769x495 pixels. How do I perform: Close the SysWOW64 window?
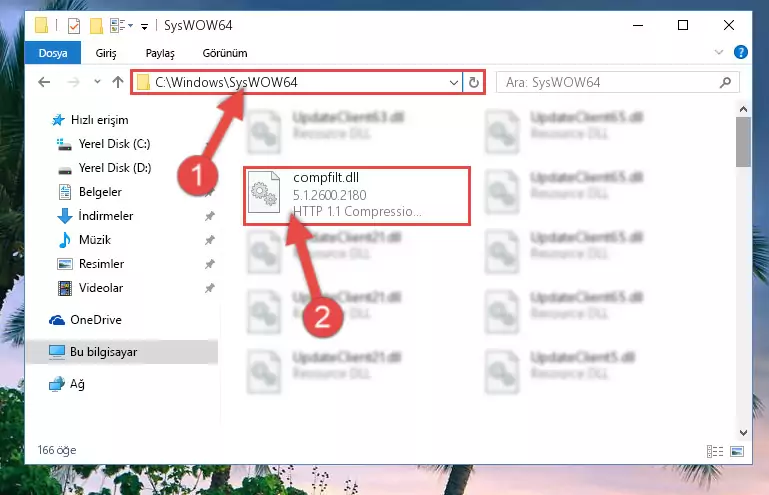(729, 26)
